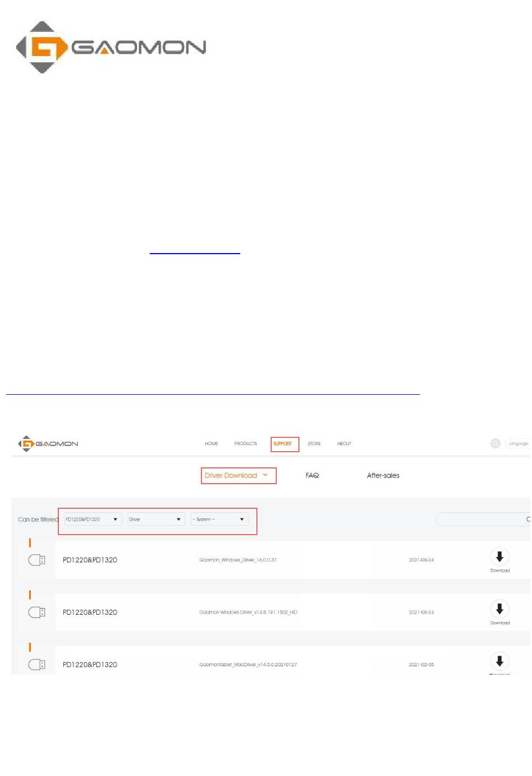Open the PD1220&PD1320 model filter dropdown
Screen dimensions: 532x776
point(92,520)
